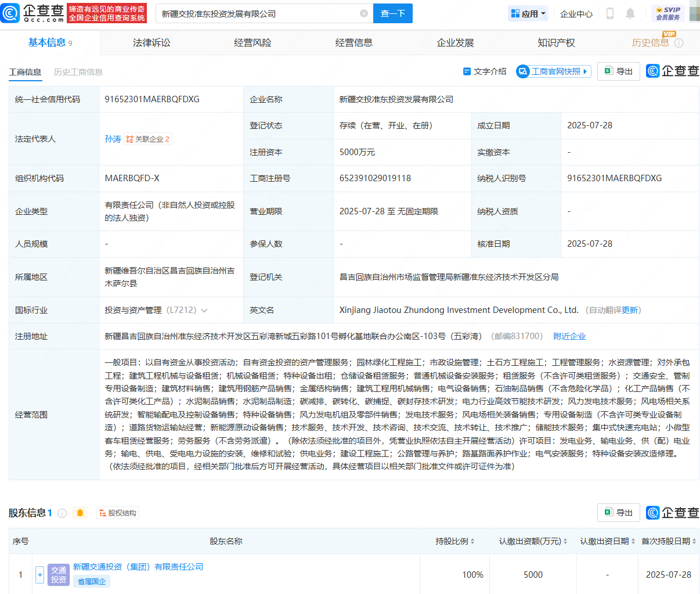Screen dimensions: 700x594
Task: Select the 工商信息 sub-tab
Action: [25, 72]
